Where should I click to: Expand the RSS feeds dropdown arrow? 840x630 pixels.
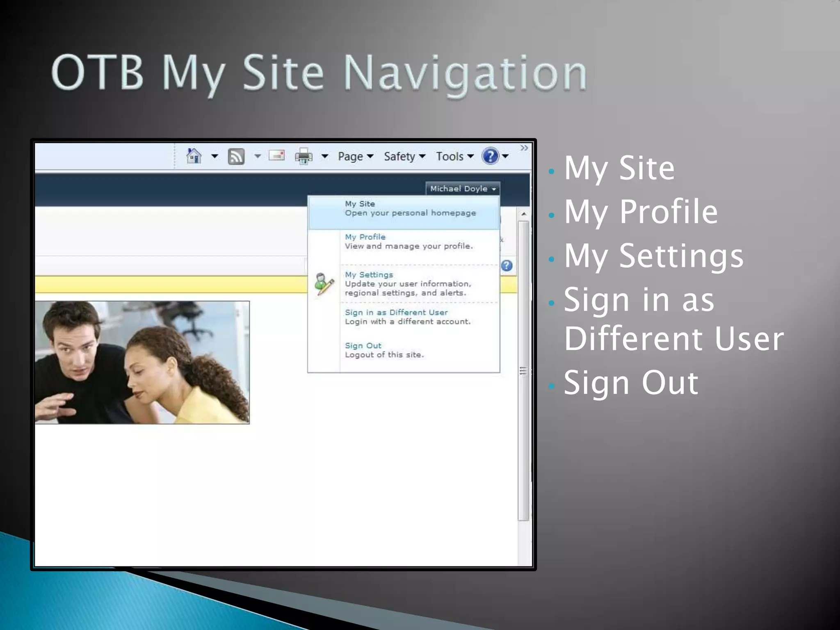point(258,156)
